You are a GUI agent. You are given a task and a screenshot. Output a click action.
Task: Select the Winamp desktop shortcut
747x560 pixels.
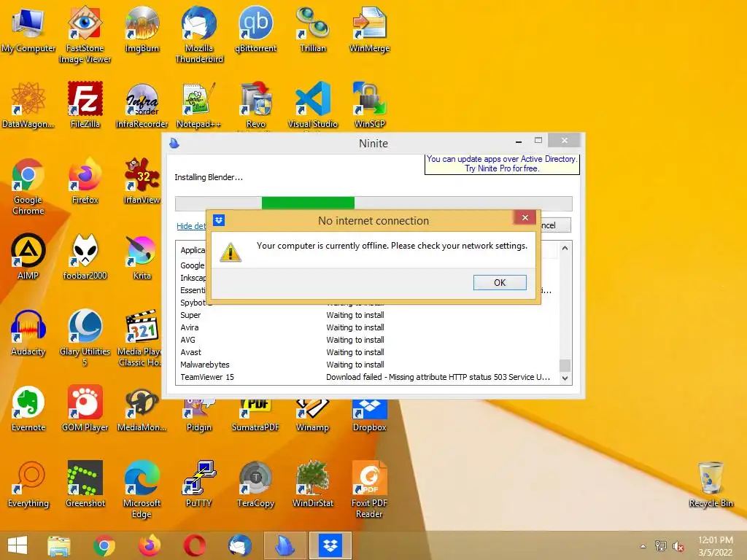[x=312, y=415]
